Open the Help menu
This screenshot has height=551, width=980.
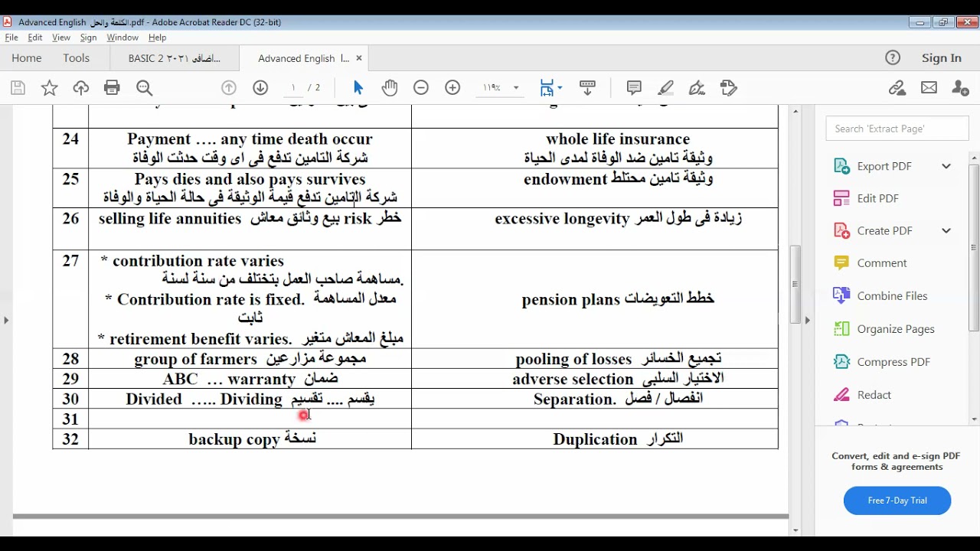[157, 37]
